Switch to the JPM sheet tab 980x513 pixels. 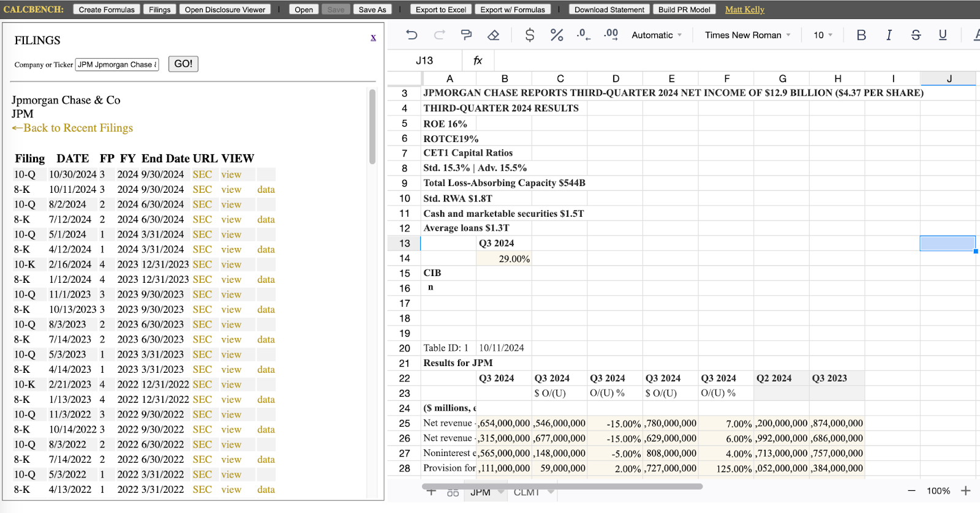[x=480, y=492]
